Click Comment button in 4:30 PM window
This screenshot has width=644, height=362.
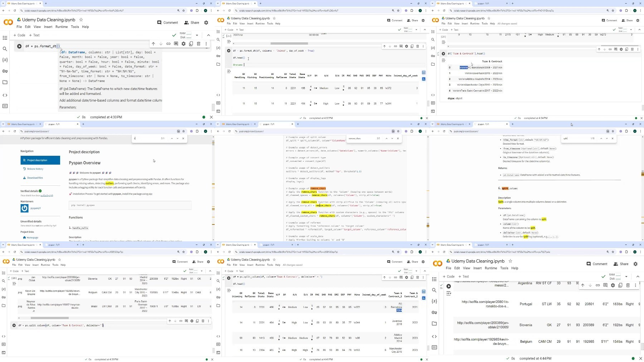pos(167,23)
